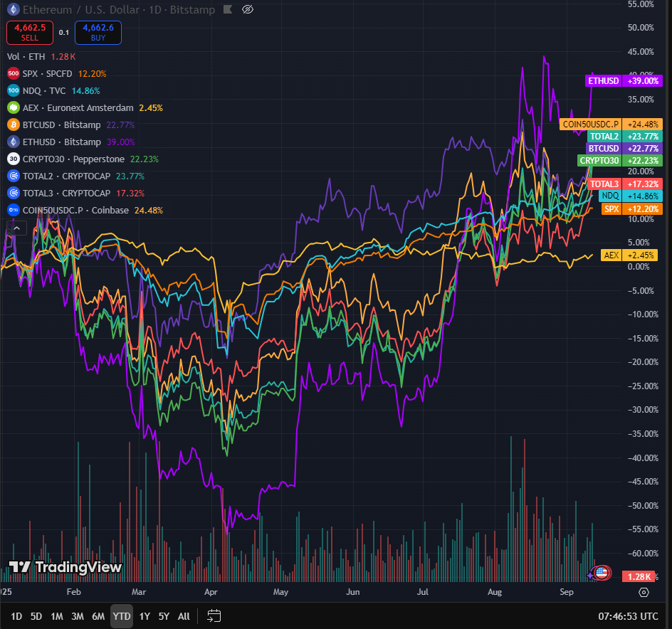Click the TOTAL3 +17.32% price label
Image resolution: width=672 pixels, height=629 pixels.
tap(625, 184)
